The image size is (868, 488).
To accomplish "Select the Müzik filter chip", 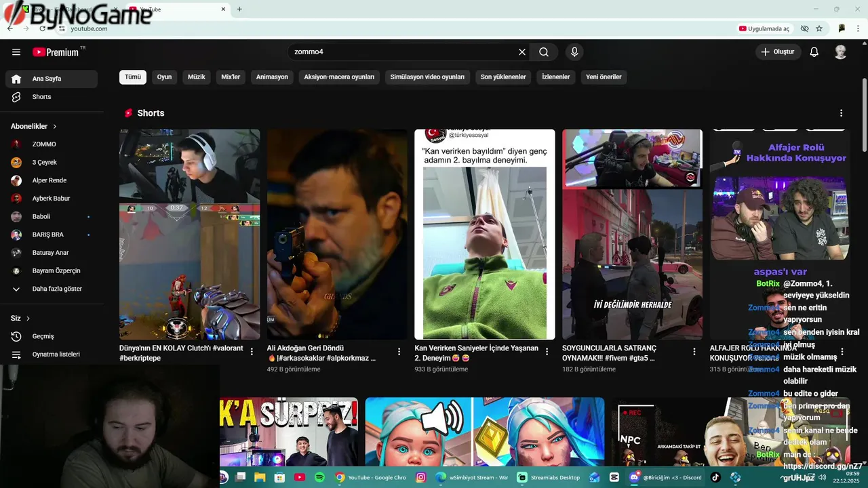I will [x=197, y=77].
